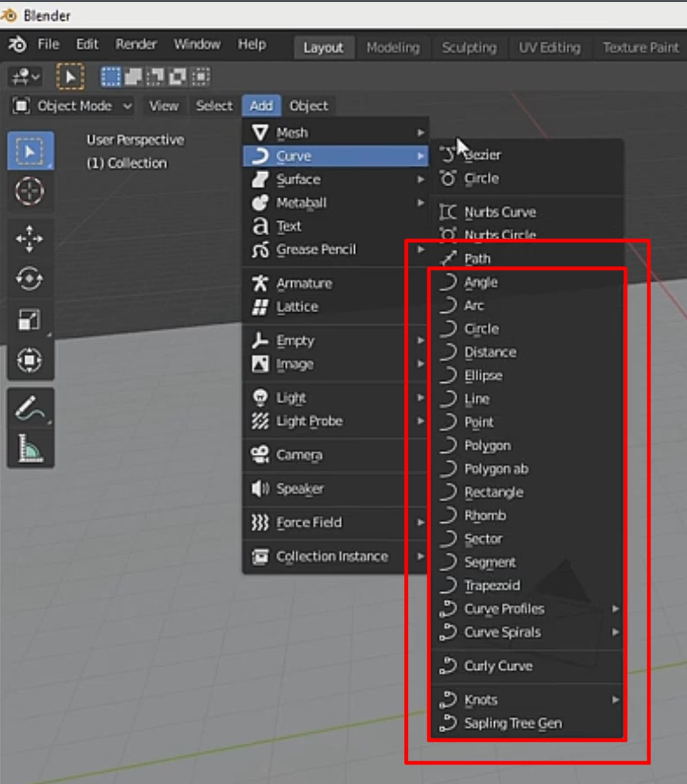Image resolution: width=687 pixels, height=784 pixels.
Task: Add a Curly Curve
Action: [528, 666]
